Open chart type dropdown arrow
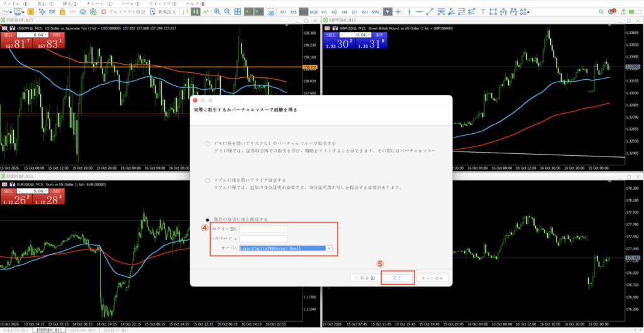The height and width of the screenshot is (333, 644). (x=11, y=13)
